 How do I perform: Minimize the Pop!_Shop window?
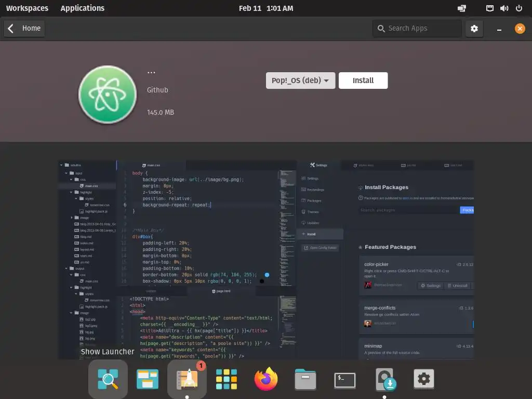click(499, 29)
